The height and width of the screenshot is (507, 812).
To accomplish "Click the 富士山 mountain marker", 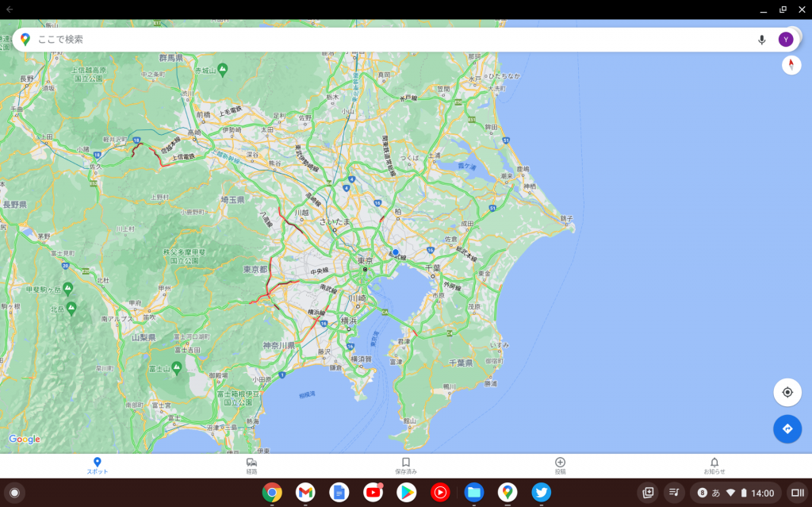I will coord(177,367).
